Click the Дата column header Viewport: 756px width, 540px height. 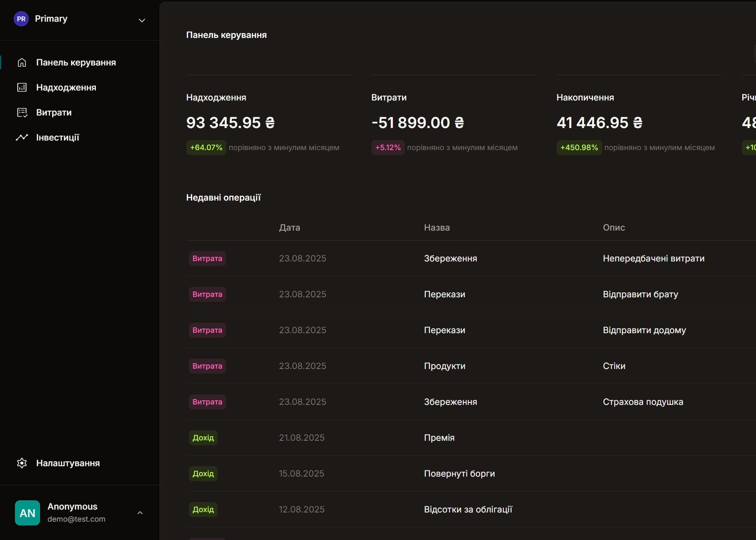[x=289, y=228]
